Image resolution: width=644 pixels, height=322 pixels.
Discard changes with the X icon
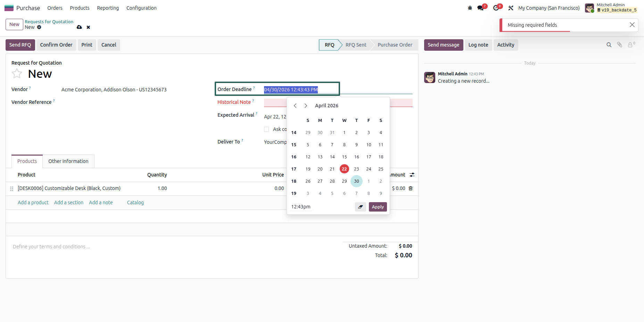point(88,27)
